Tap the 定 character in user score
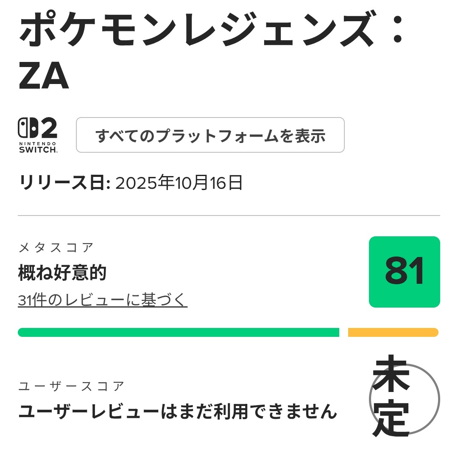Viewport: 458px width, 476px height. point(392,419)
